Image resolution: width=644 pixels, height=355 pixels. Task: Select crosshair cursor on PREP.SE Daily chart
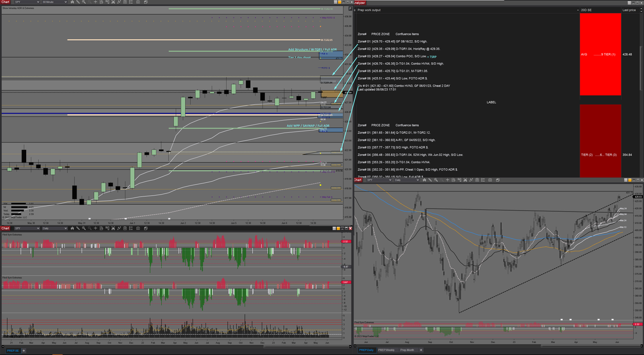point(96,228)
